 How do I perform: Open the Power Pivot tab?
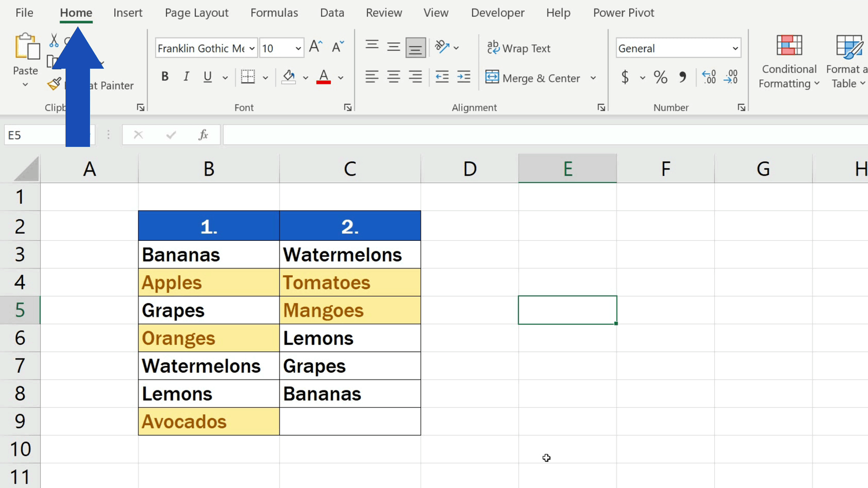point(623,13)
